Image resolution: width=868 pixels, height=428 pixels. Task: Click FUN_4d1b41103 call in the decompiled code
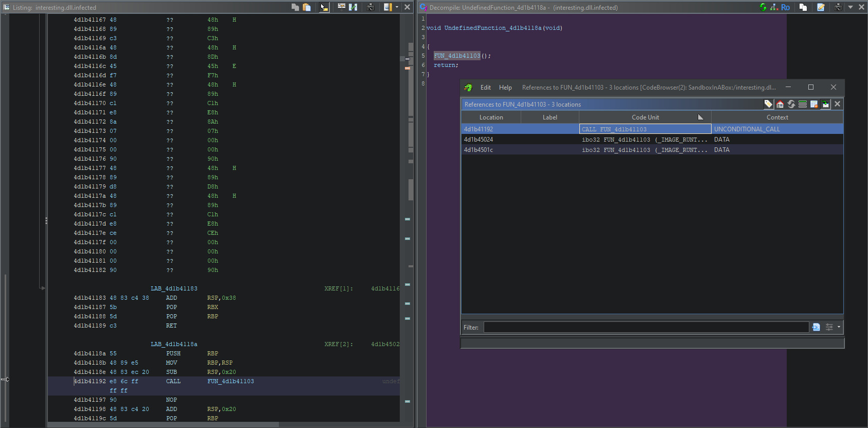(x=457, y=56)
